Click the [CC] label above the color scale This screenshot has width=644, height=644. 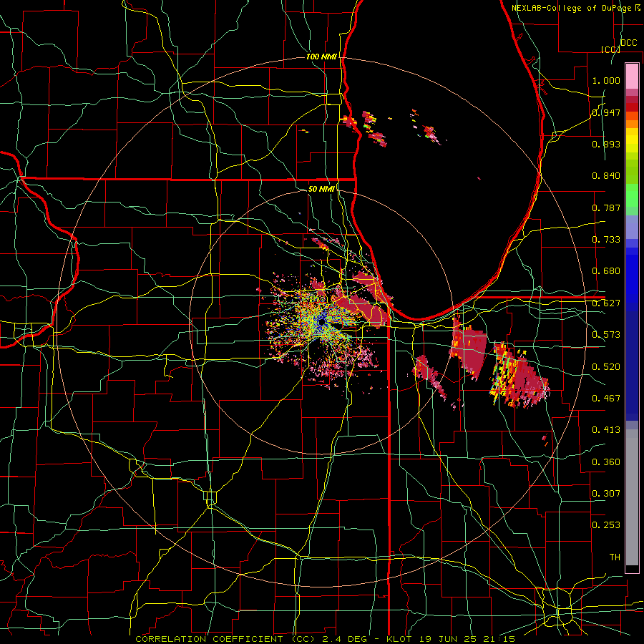tap(610, 49)
